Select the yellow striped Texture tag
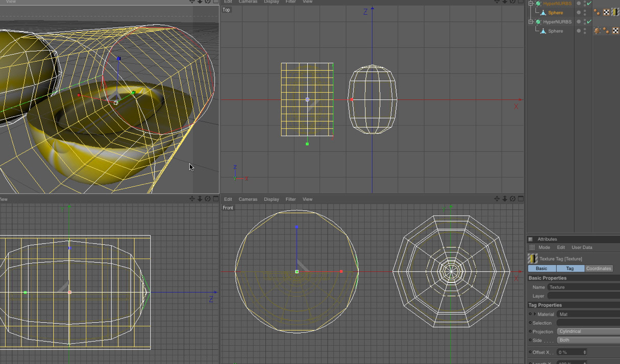The width and height of the screenshot is (620, 364). coord(615,13)
